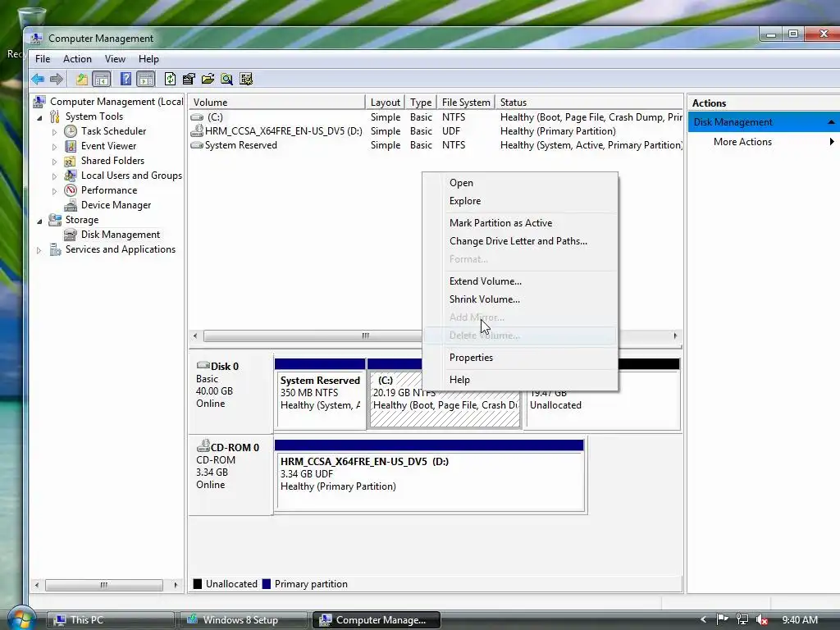Open the View menu
Image resolution: width=840 pixels, height=630 pixels.
coord(115,59)
